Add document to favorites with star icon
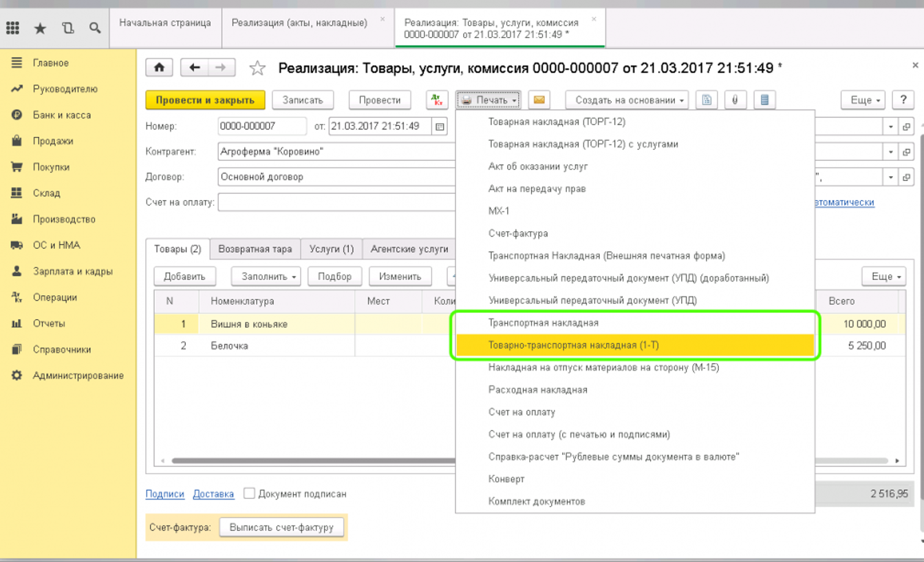This screenshot has width=924, height=562. (x=257, y=68)
